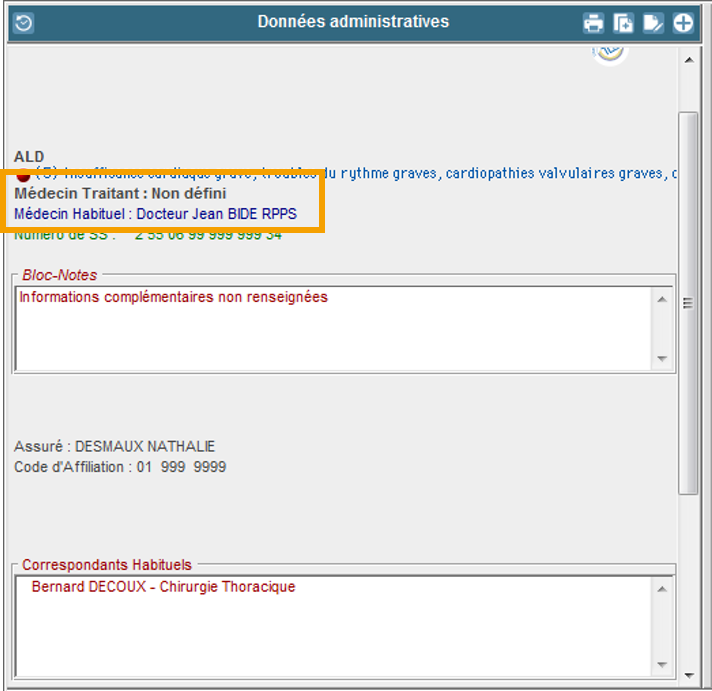This screenshot has height=691, width=712.
Task: Click the plus add icon in header
Action: pyautogui.click(x=683, y=23)
